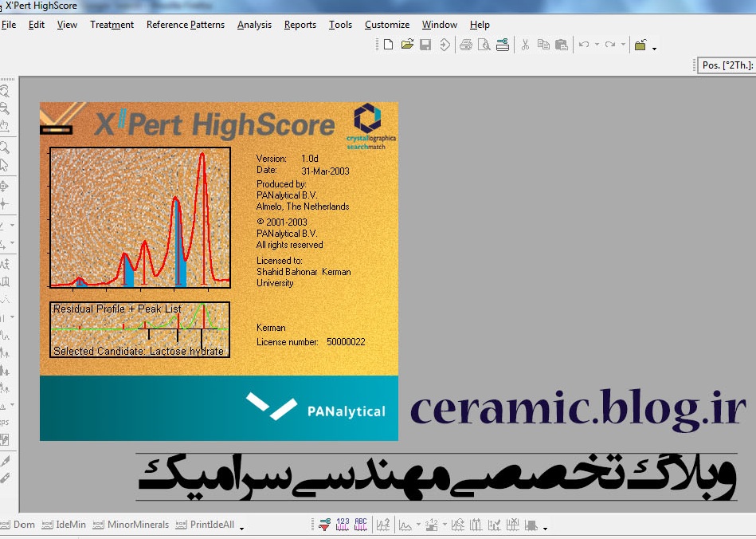Click the '123' peak labels icon
Image resolution: width=756 pixels, height=539 pixels.
click(x=343, y=525)
